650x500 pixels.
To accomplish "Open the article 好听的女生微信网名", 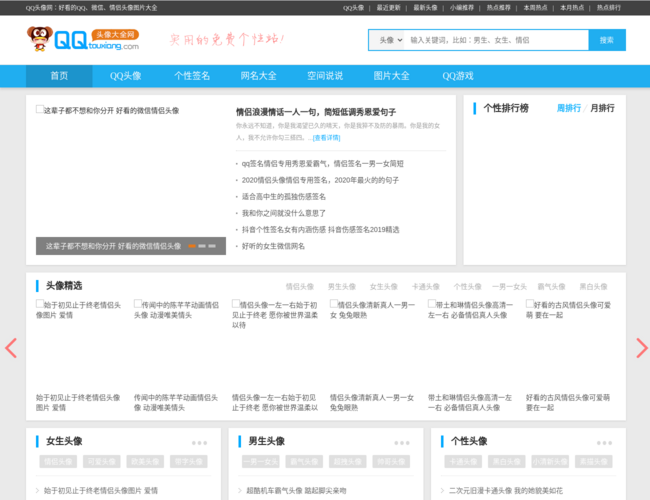I will pos(273,246).
